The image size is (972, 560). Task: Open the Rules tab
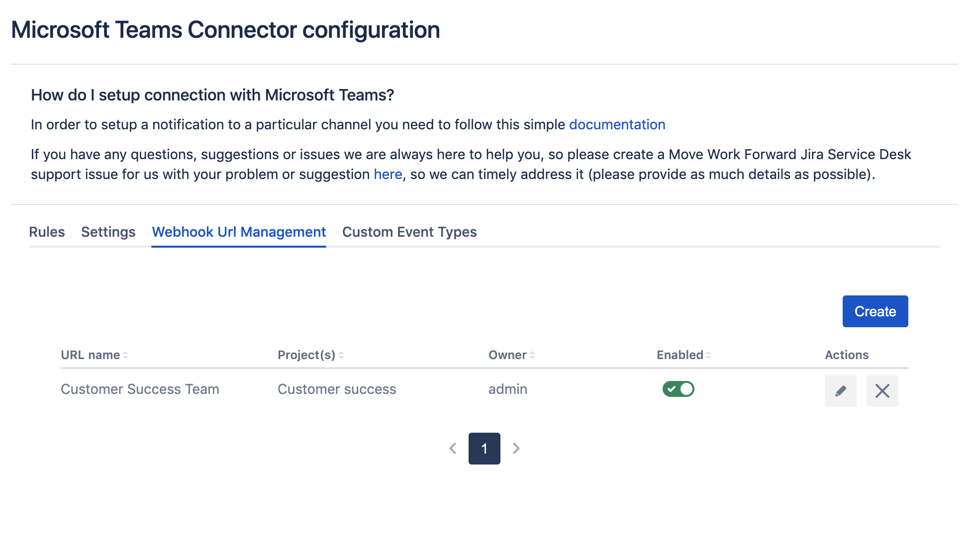pos(47,232)
